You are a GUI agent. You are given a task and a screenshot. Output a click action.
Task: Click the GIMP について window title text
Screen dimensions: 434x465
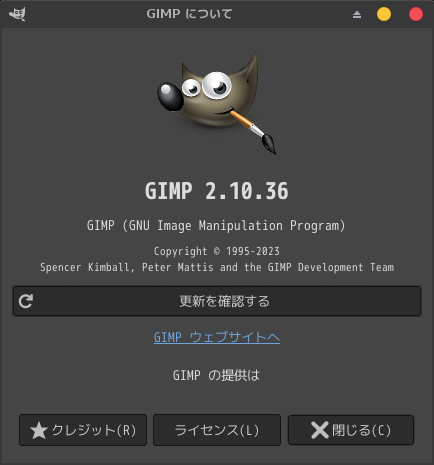tap(189, 14)
